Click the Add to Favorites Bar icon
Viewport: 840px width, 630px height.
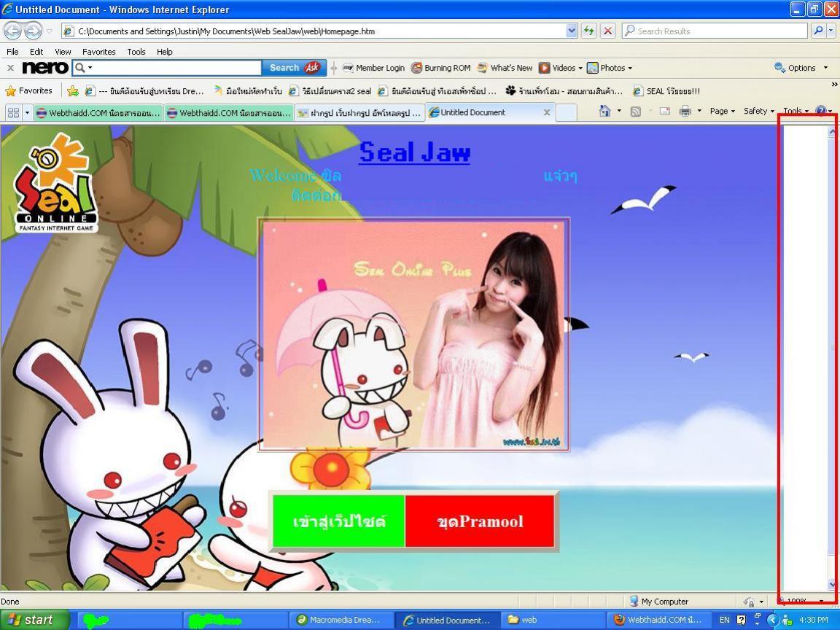(x=73, y=90)
